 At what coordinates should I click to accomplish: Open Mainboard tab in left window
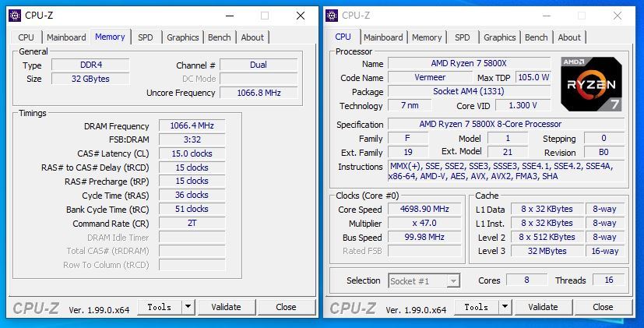66,37
